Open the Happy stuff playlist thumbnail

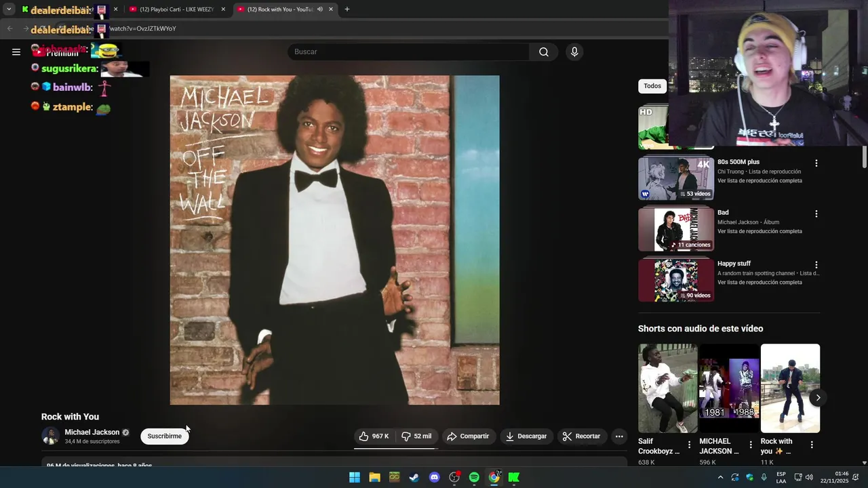(x=676, y=281)
